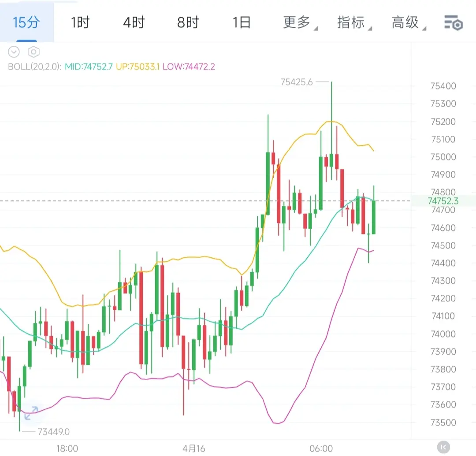Click the 74500 price axis label
This screenshot has height=456, width=476.
pyautogui.click(x=443, y=245)
